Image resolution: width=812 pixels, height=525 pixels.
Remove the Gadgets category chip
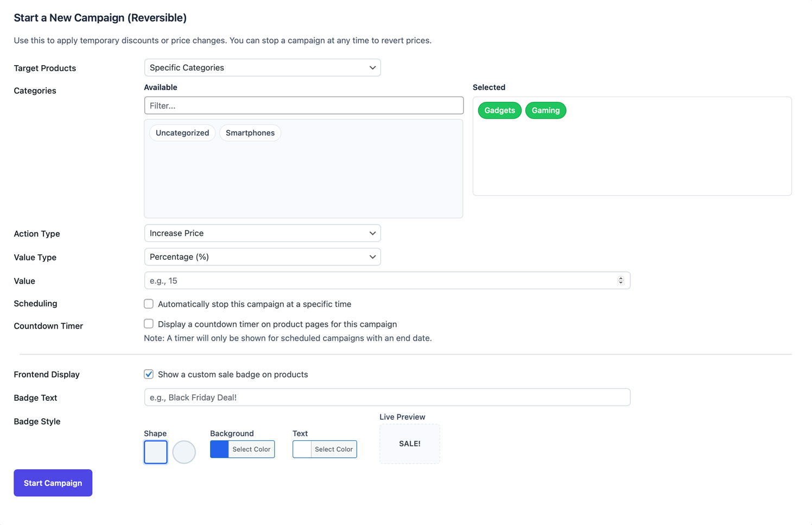499,111
